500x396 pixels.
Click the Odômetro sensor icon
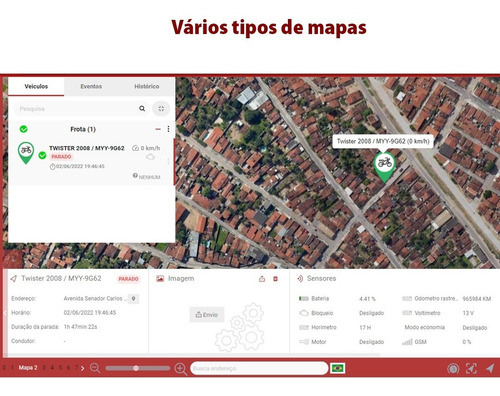[407, 298]
